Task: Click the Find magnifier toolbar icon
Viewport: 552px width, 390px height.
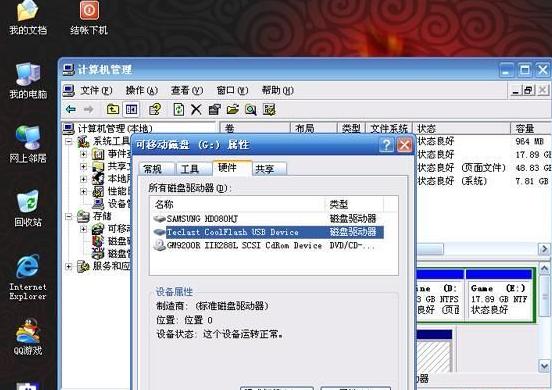Action: click(x=251, y=110)
